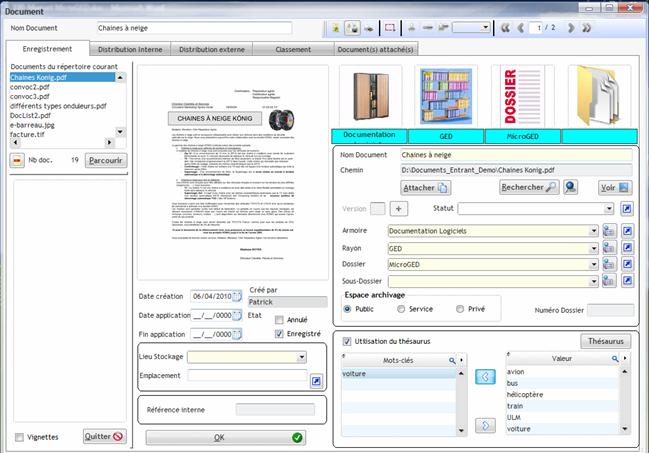Switch to the Classement tab
Image resolution: width=649 pixels, height=453 pixels.
tap(292, 48)
